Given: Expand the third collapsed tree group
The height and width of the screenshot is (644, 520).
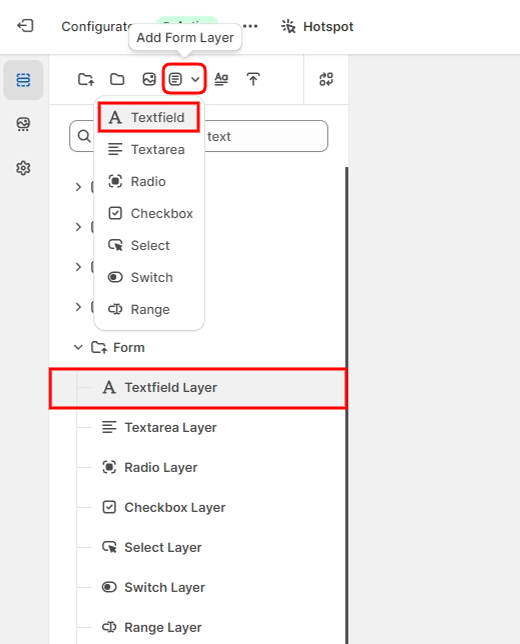Looking at the screenshot, I should pyautogui.click(x=78, y=267).
